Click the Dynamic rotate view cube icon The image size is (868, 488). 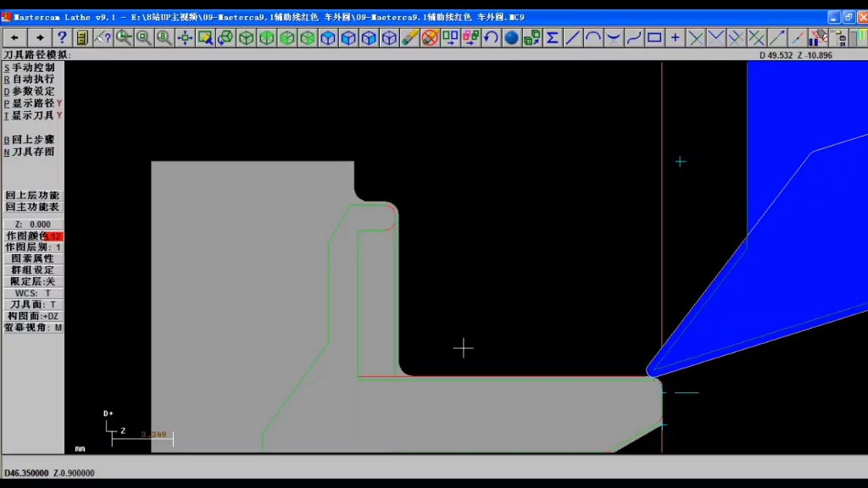(x=225, y=37)
